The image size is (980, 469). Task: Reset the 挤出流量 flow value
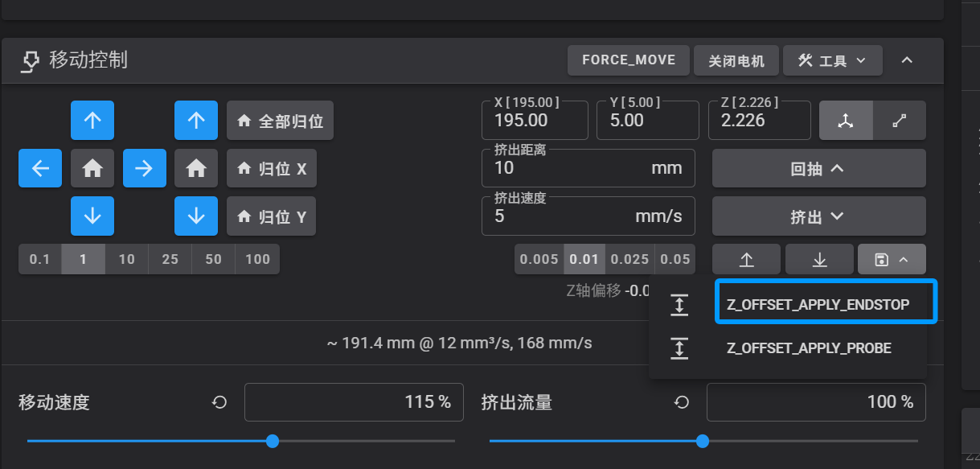click(x=682, y=402)
